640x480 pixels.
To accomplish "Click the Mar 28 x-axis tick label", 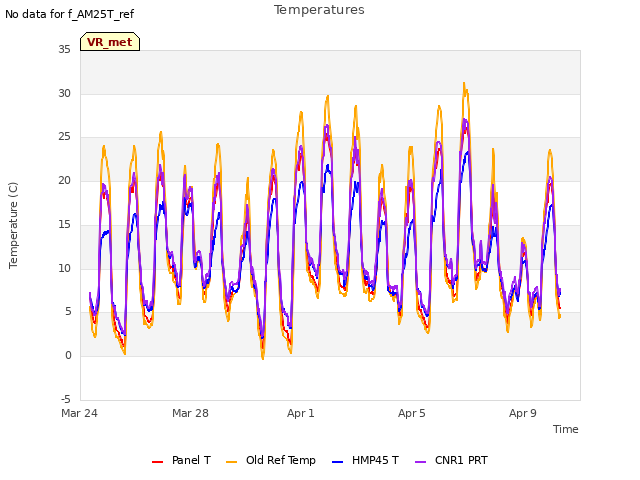I will coord(190,413).
